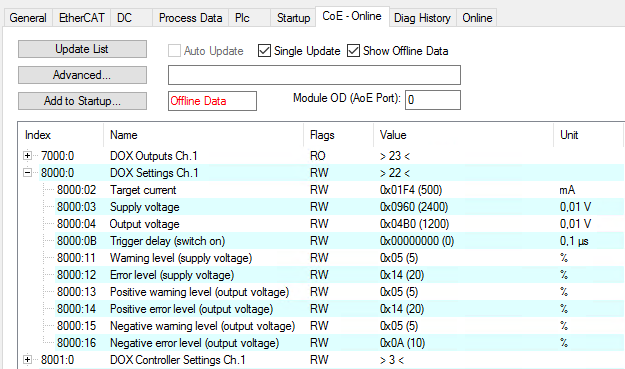Click the 'Trigger delay (switch on)' name cell
This screenshot has height=369, width=625.
tap(167, 241)
